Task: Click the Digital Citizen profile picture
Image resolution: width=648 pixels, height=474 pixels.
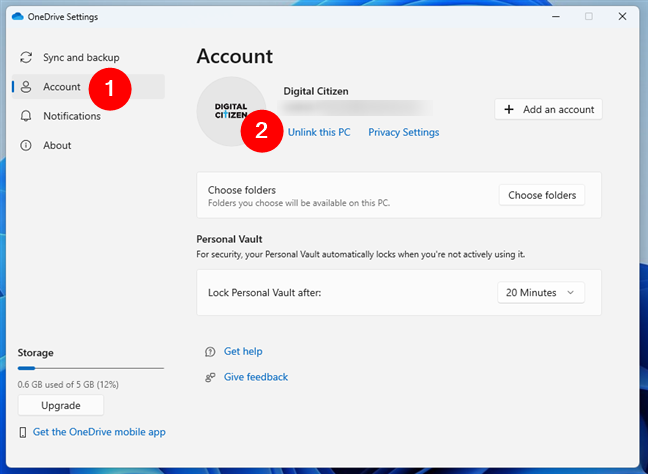Action: pos(231,111)
